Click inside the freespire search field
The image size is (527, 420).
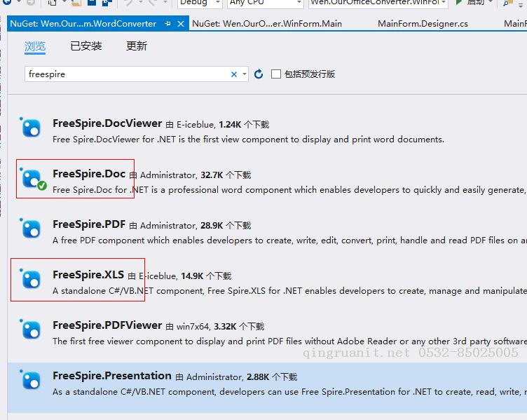(126, 74)
